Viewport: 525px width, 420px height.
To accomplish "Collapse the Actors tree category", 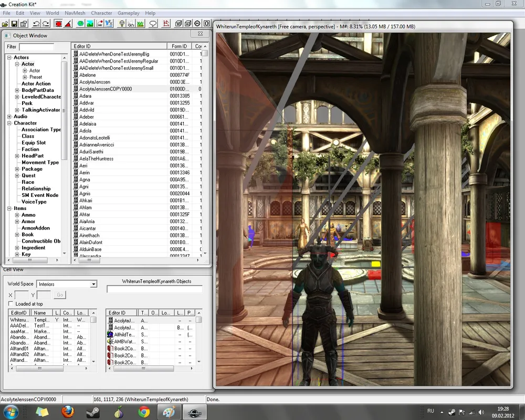I will (9, 58).
